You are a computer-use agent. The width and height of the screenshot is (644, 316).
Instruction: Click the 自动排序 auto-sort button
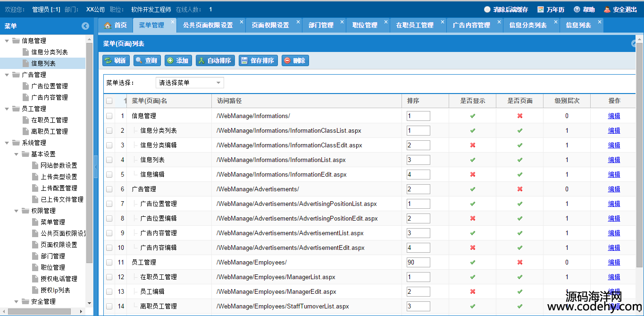coord(215,60)
